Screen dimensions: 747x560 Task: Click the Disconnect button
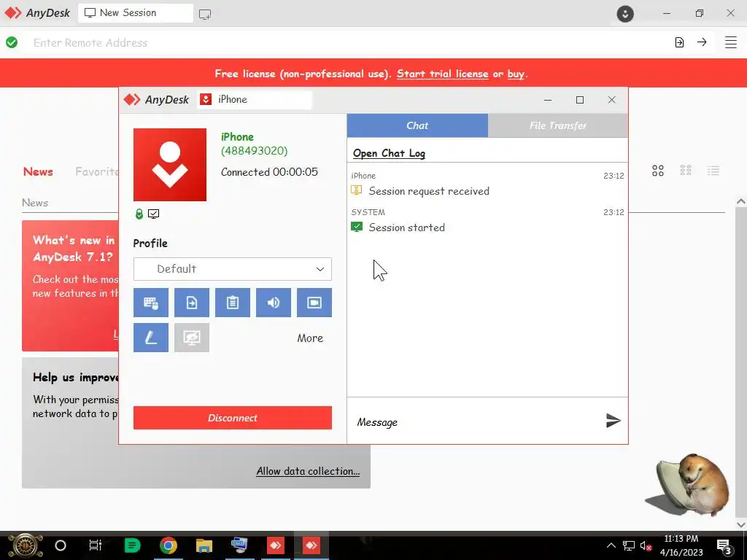coord(233,418)
